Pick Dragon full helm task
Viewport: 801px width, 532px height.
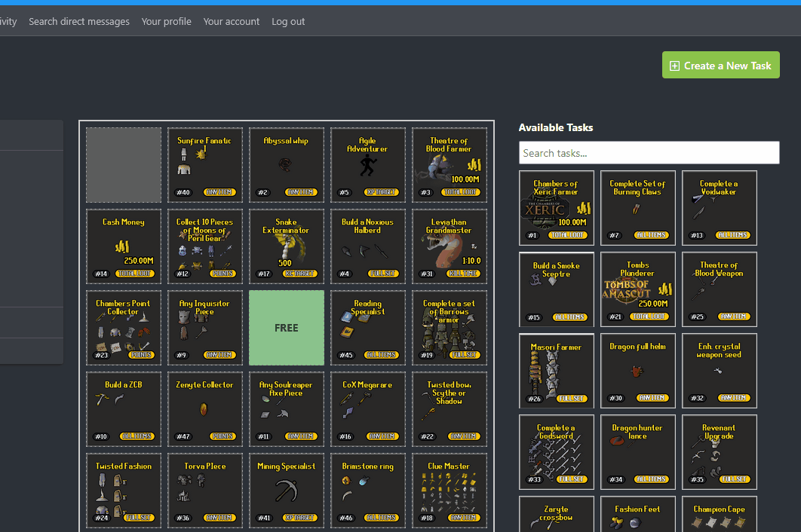click(x=638, y=371)
